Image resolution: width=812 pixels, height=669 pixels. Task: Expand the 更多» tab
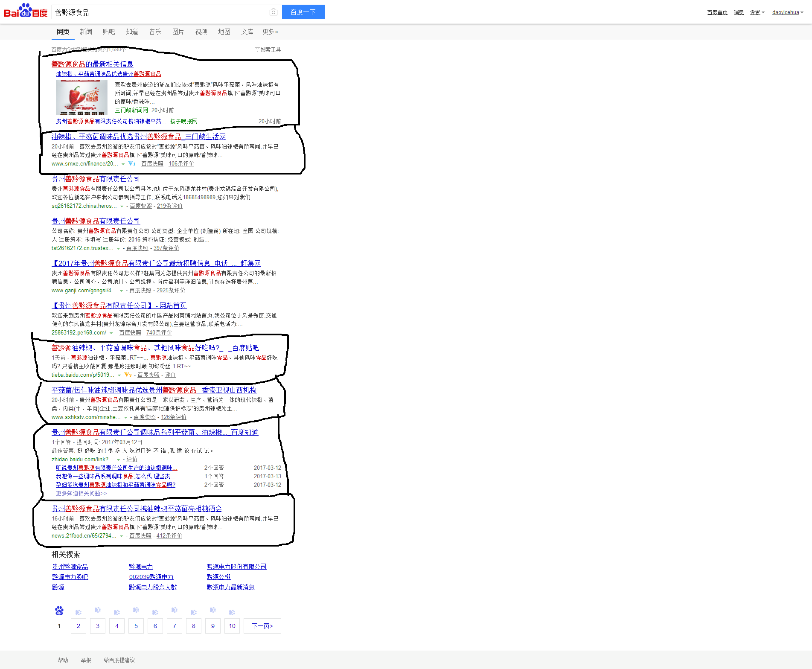pyautogui.click(x=270, y=32)
